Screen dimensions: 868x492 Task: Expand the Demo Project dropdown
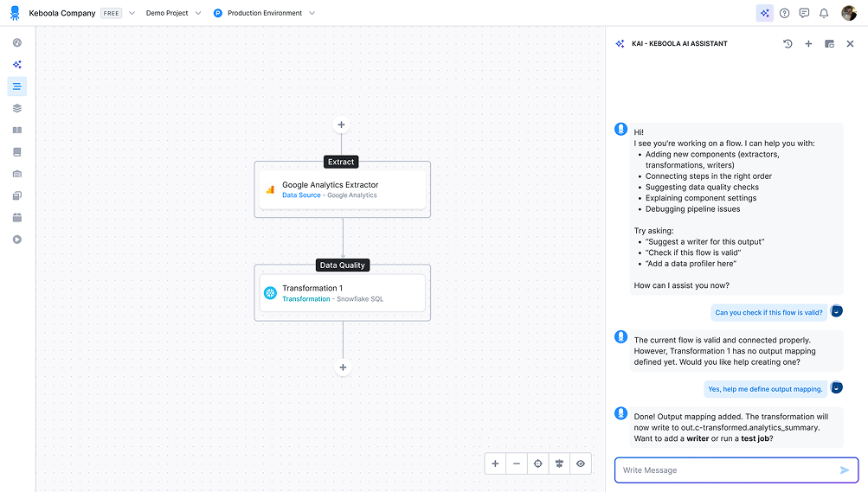[198, 13]
